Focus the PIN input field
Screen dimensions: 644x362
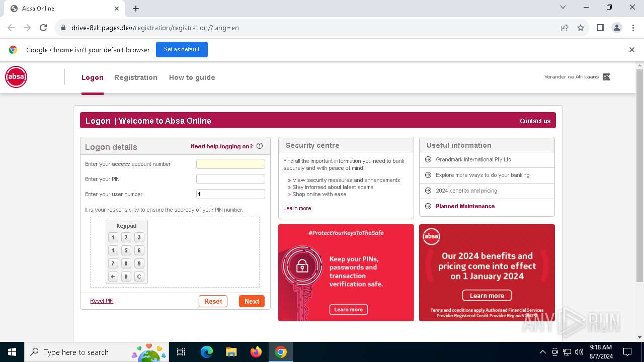[x=230, y=179]
